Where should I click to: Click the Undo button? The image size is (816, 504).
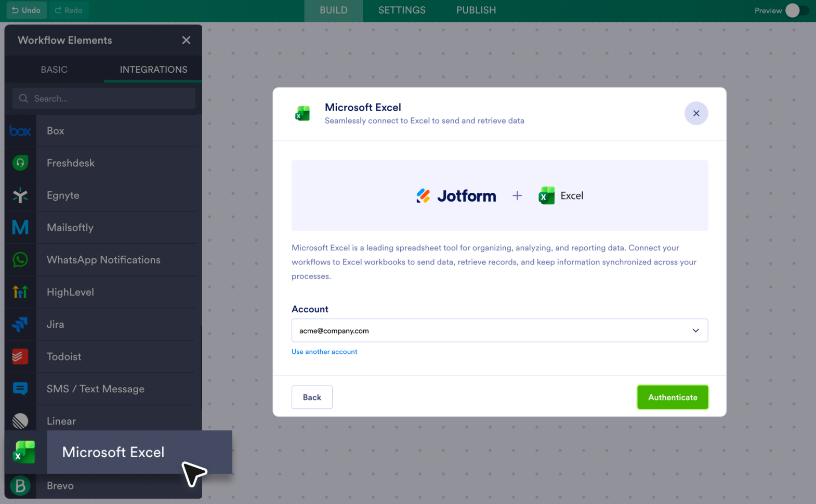[x=27, y=10]
